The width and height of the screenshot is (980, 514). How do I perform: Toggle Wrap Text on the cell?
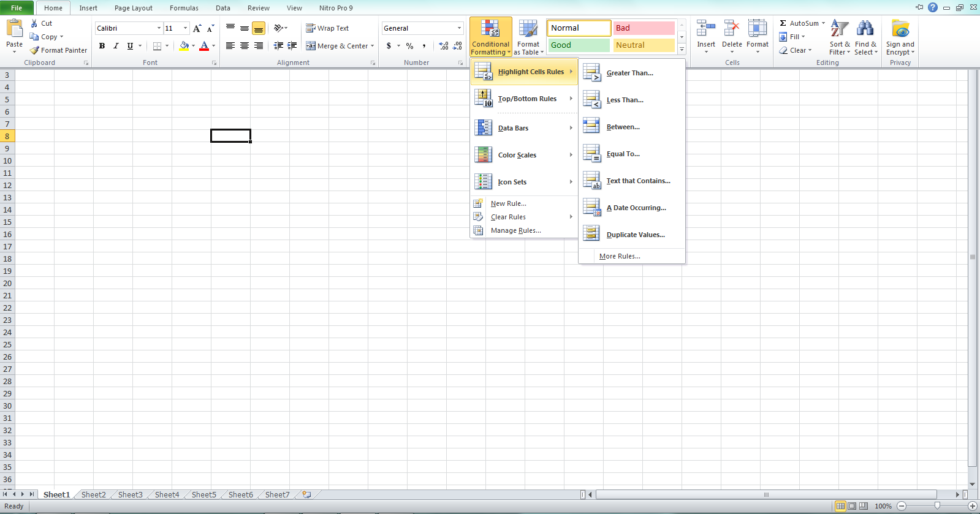click(327, 28)
